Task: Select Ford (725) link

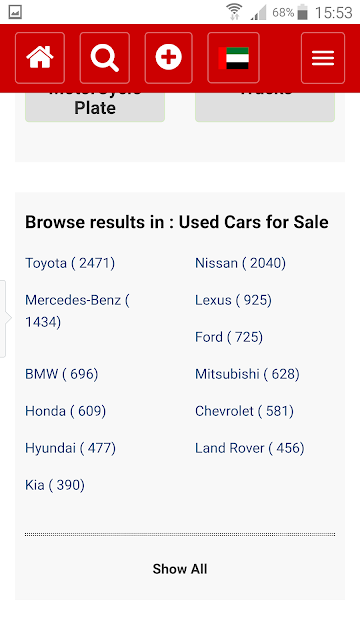Action: point(229,337)
